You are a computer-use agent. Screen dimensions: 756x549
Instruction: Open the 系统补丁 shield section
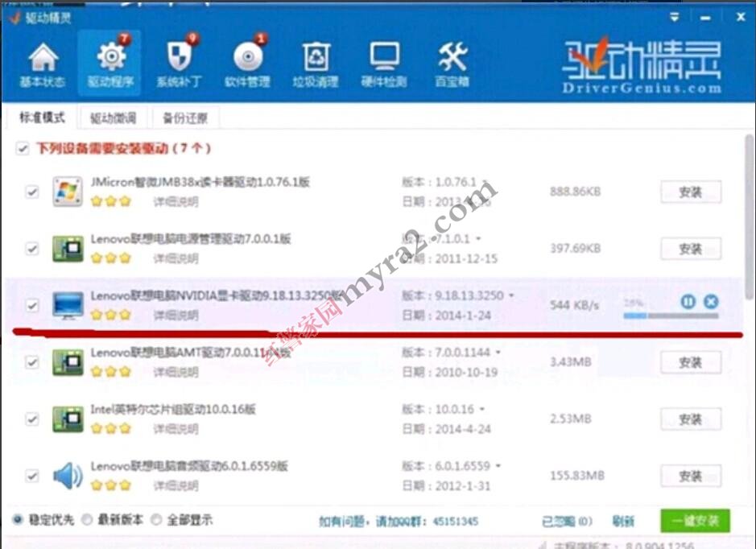pyautogui.click(x=179, y=65)
